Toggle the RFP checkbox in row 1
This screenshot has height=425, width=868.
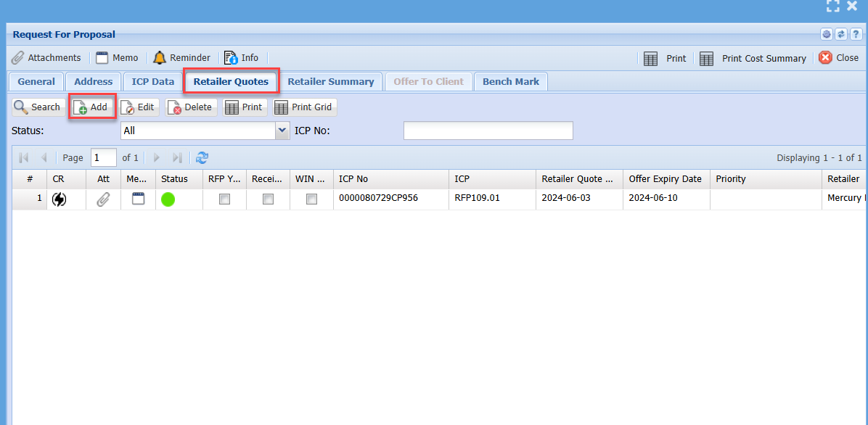(225, 199)
